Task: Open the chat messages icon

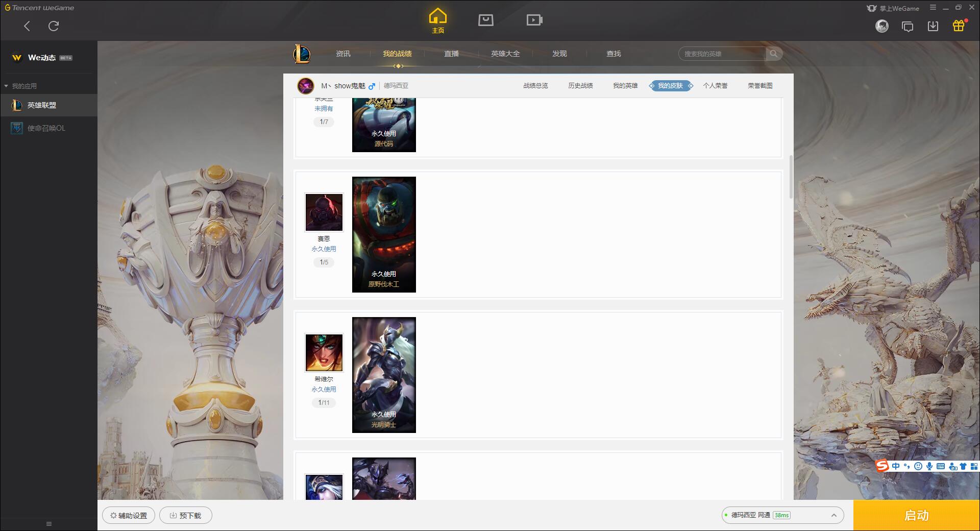Action: point(908,26)
